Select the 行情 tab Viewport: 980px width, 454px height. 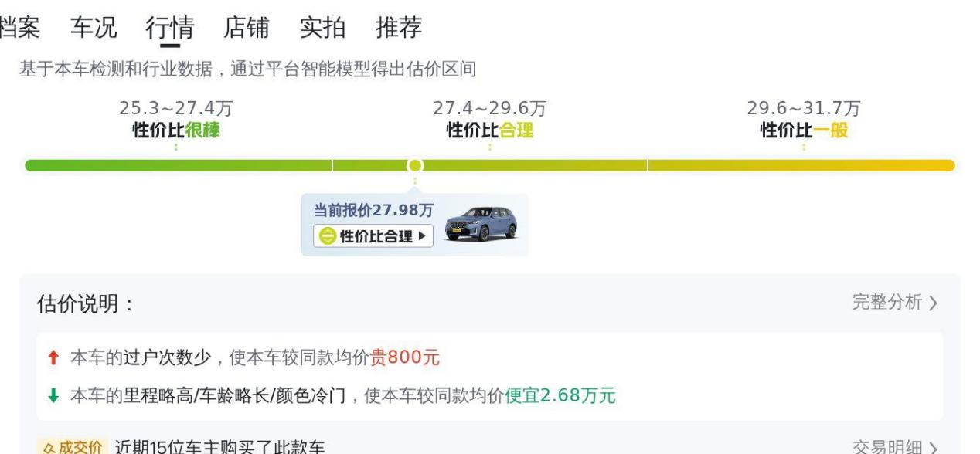pyautogui.click(x=169, y=28)
